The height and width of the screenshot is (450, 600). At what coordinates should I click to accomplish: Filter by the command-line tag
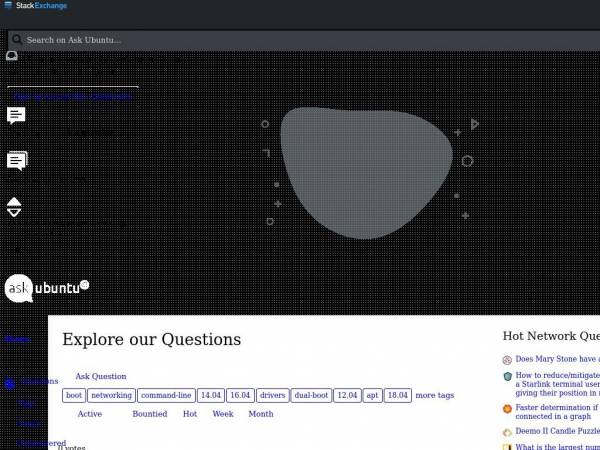click(166, 395)
